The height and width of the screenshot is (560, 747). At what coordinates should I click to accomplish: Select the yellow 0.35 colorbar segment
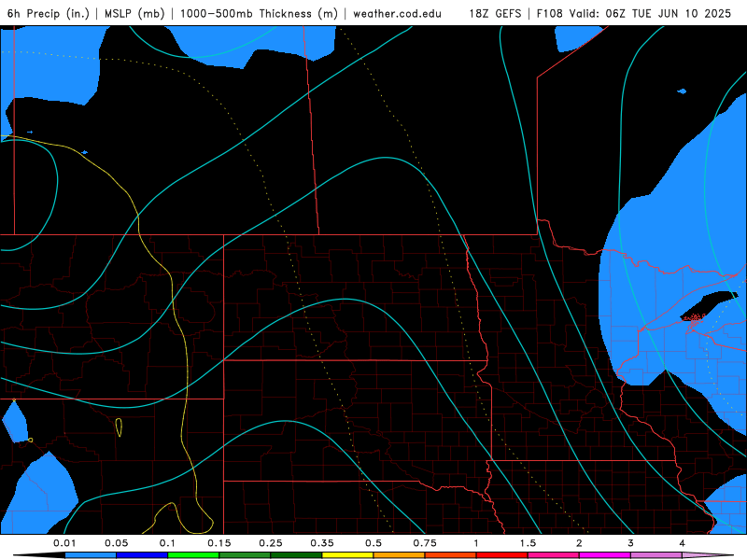click(x=347, y=555)
